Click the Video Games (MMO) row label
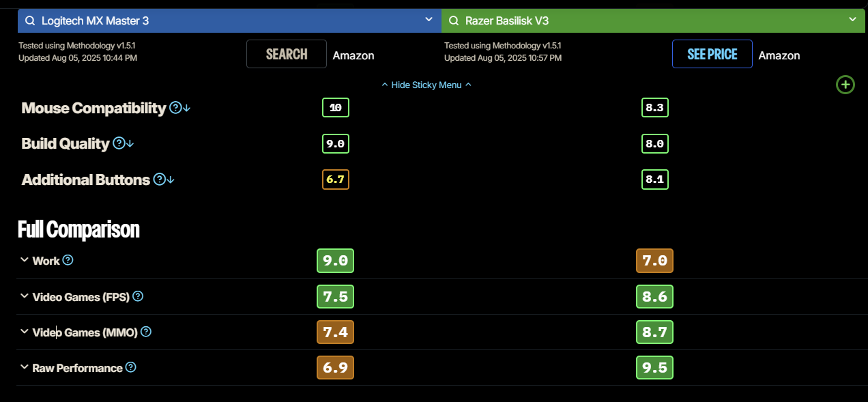The width and height of the screenshot is (868, 402). click(85, 332)
